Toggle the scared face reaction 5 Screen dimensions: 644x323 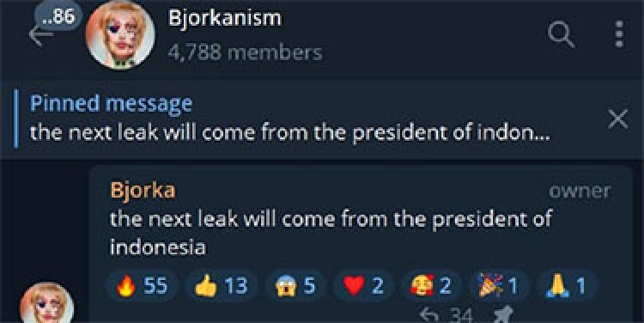[x=295, y=286]
